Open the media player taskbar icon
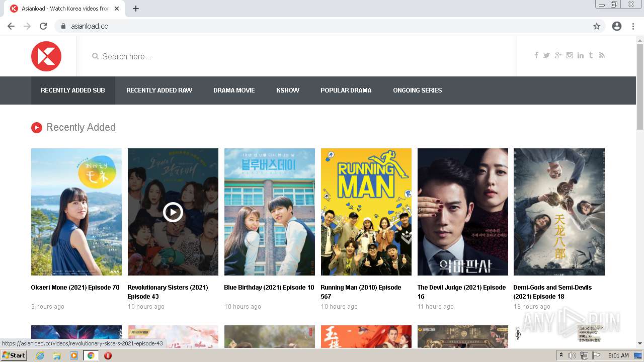Screen dimensions: 644x362 (74, 355)
